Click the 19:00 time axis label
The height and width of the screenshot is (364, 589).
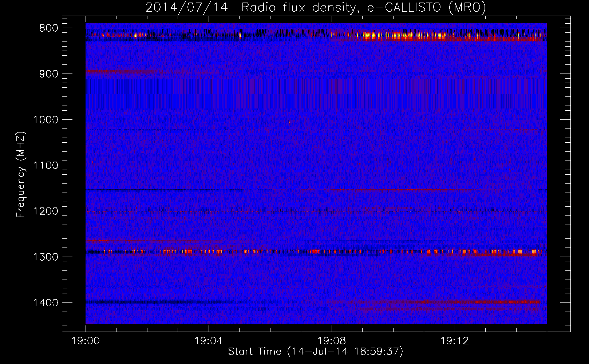[x=86, y=341]
